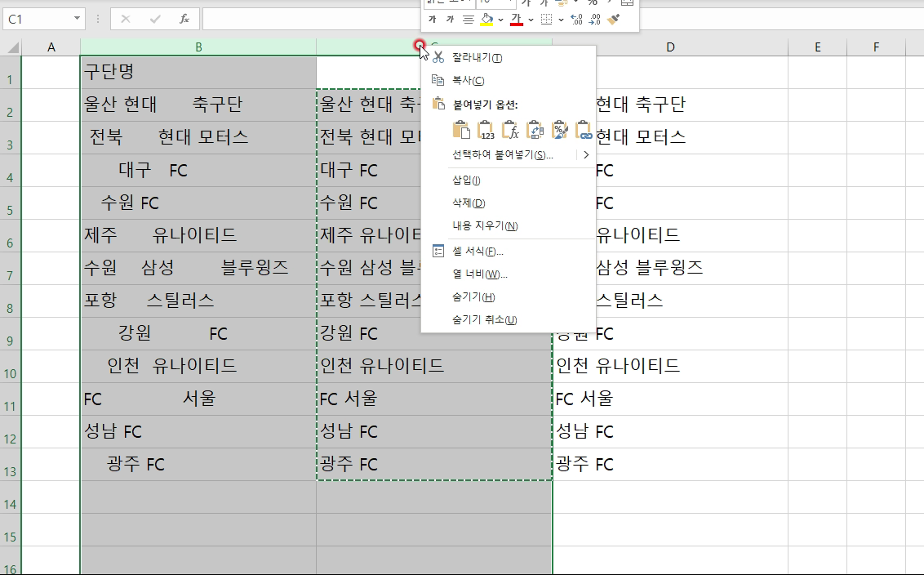Click cell B11 with FC 서울
Viewport: 924px width, 575px height.
[x=198, y=399]
